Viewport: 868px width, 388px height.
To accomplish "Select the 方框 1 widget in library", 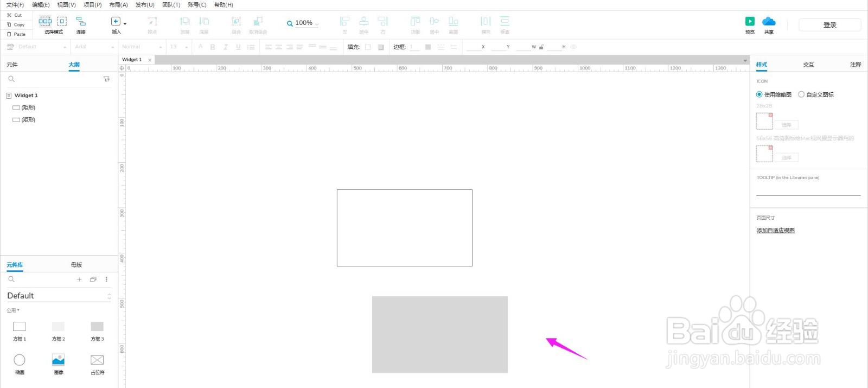I will tap(20, 330).
